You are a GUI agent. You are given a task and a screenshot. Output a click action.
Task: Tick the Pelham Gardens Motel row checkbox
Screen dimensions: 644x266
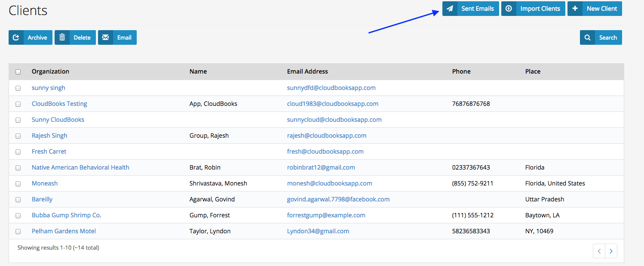point(18,232)
